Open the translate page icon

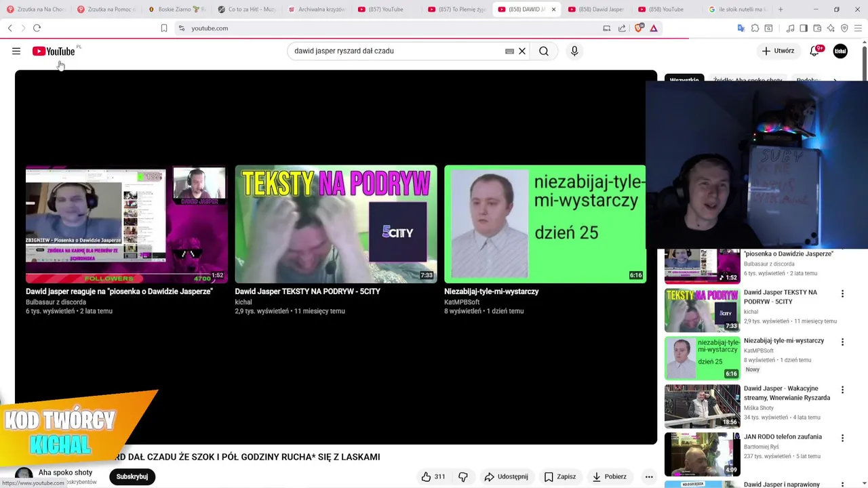(x=741, y=28)
